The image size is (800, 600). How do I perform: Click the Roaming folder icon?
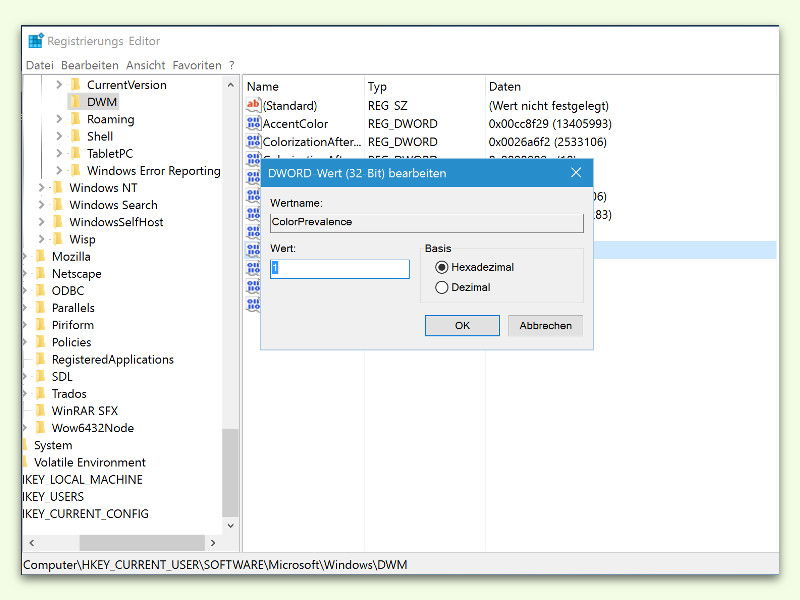[x=76, y=119]
